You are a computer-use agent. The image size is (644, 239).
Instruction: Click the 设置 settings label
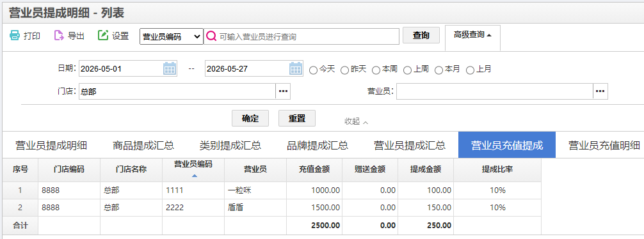click(x=120, y=36)
